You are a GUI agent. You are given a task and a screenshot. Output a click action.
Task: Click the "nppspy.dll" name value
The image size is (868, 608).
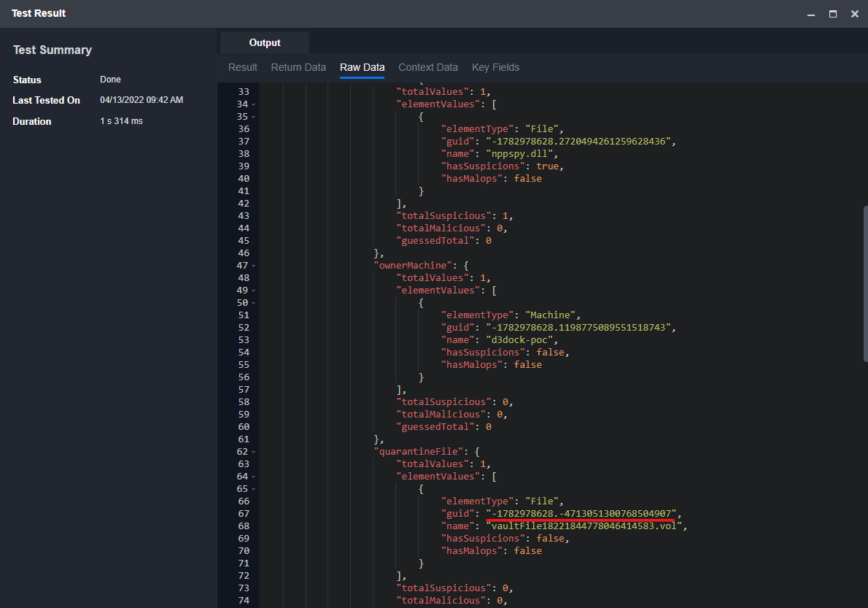pos(522,154)
